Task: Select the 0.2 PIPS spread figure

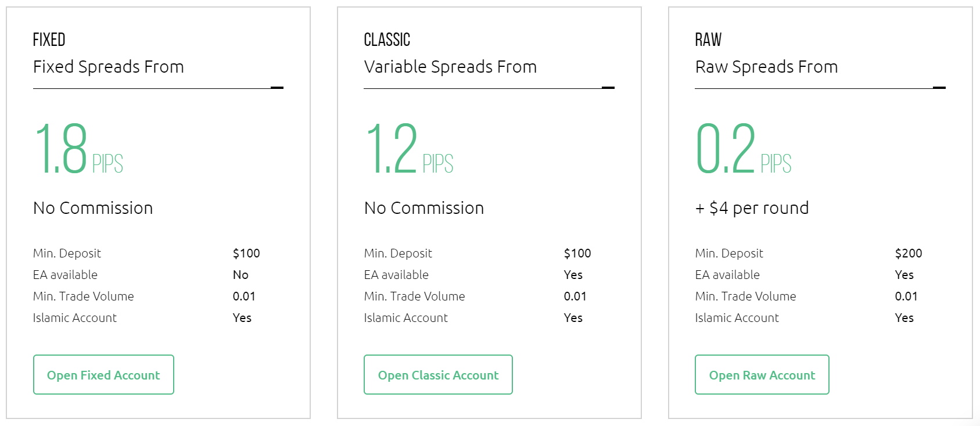Action: click(744, 149)
